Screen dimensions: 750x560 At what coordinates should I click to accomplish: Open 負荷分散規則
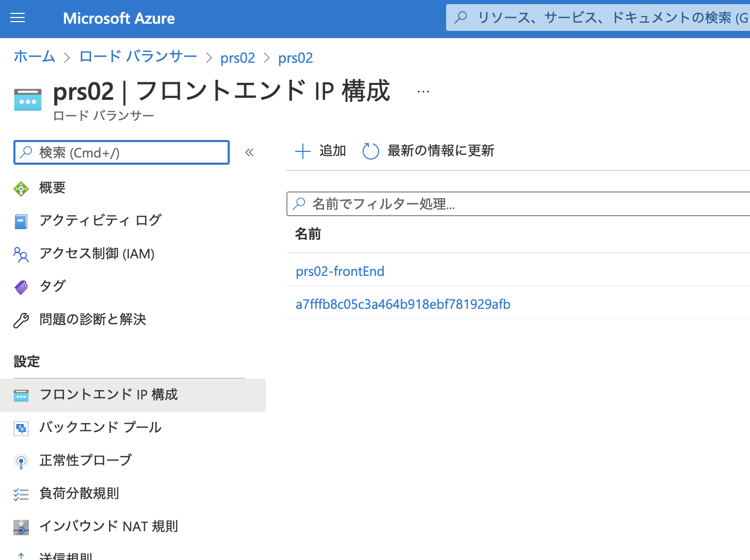click(x=79, y=493)
